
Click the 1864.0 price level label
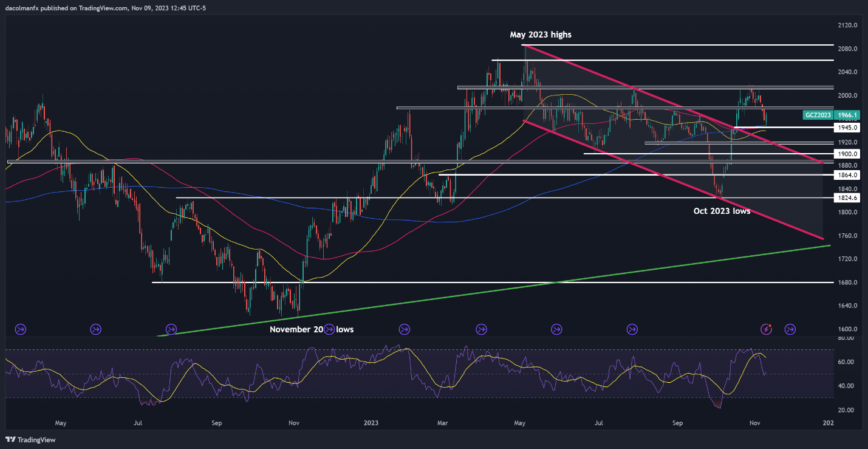point(847,175)
